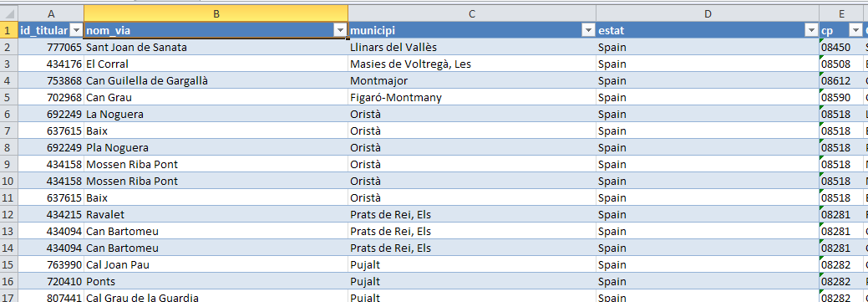Select cell with id 702968
868x302 pixels.
[51, 98]
